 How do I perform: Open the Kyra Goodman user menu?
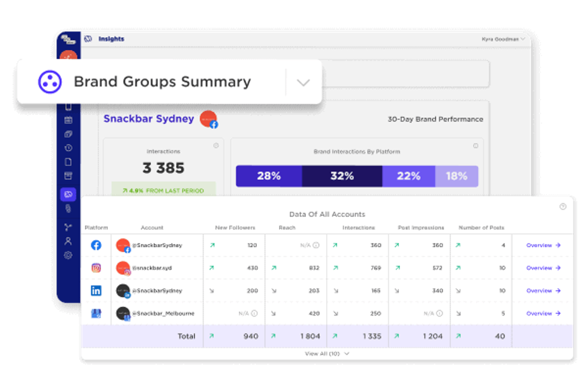pos(503,39)
